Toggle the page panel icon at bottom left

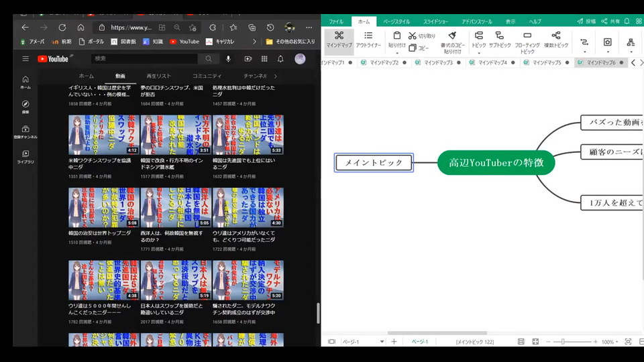point(331,341)
